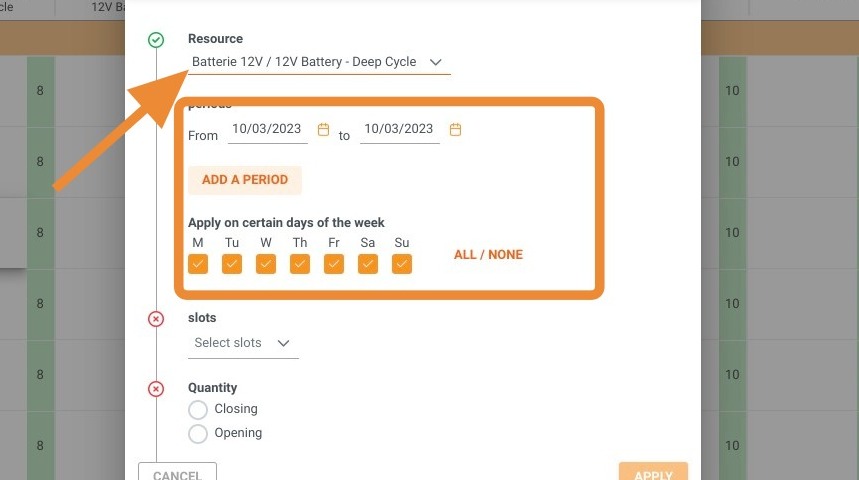Open the From date calendar picker icon

click(324, 129)
